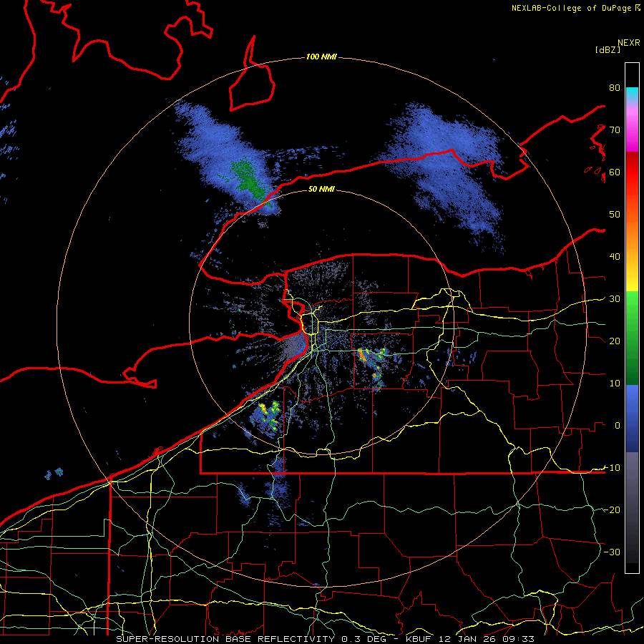
Task: Click the 20 value on dBZ scale
Action: (615, 341)
